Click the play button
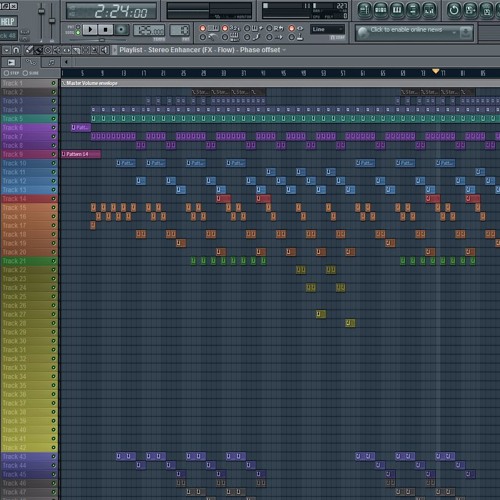The width and height of the screenshot is (500, 500). [x=90, y=30]
